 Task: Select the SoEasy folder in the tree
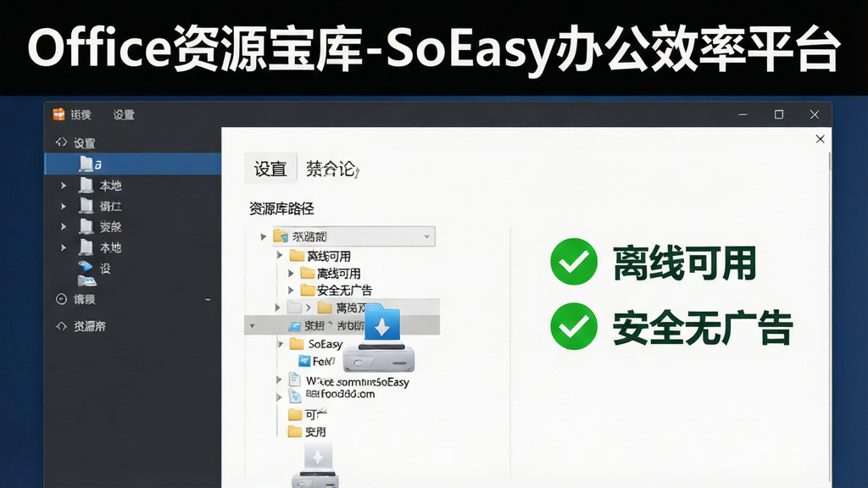(325, 344)
